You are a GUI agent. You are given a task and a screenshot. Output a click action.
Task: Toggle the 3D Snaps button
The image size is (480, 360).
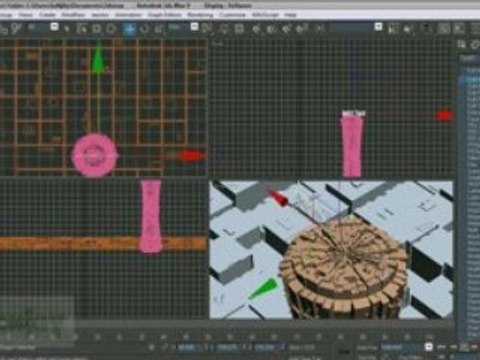coord(256,29)
